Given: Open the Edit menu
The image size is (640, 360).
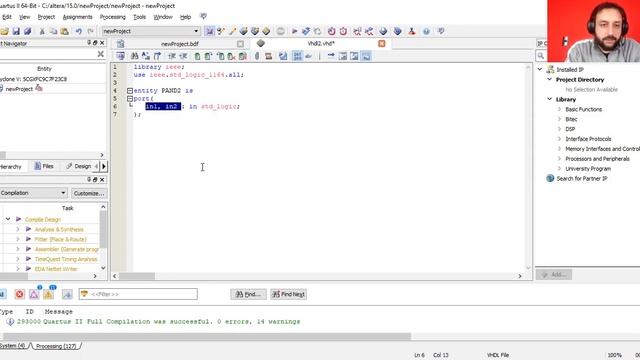Looking at the screenshot, I should tap(7, 17).
